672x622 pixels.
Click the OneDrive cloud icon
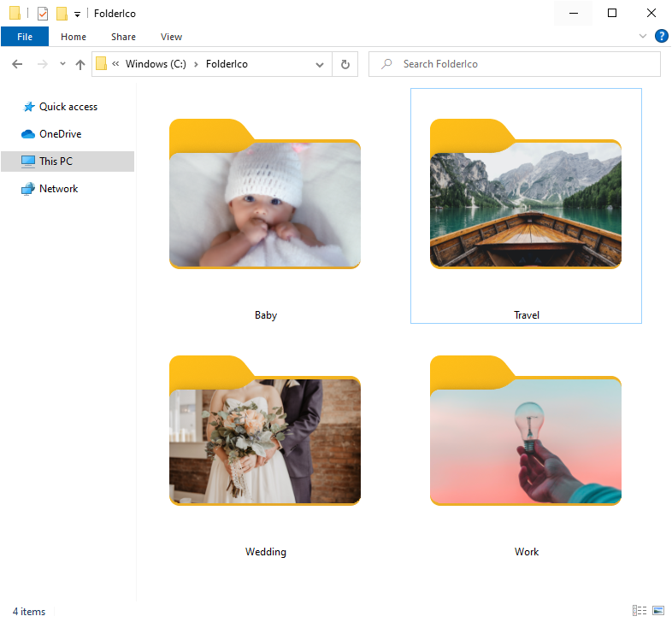point(28,134)
